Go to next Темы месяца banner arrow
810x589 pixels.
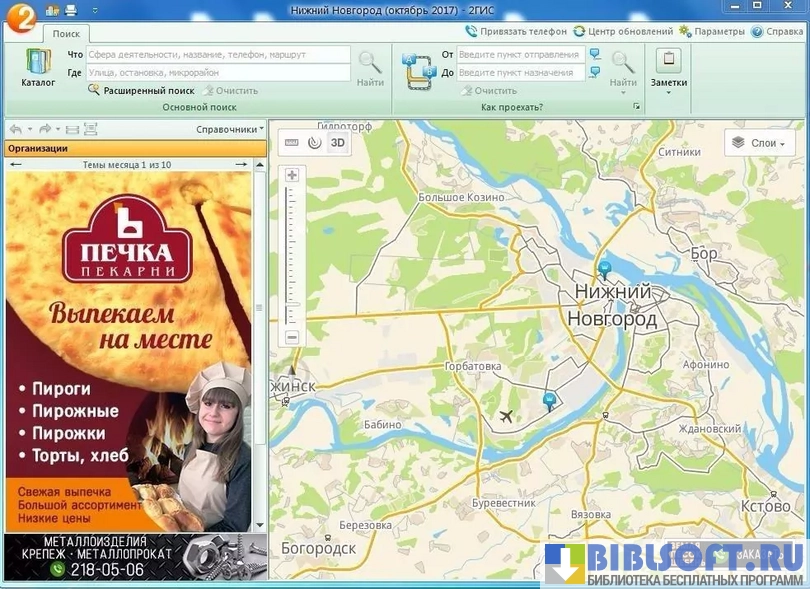241,164
